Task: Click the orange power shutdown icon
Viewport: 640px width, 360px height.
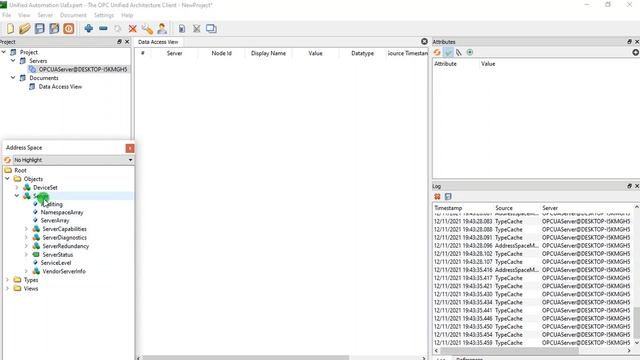Action: [69, 29]
